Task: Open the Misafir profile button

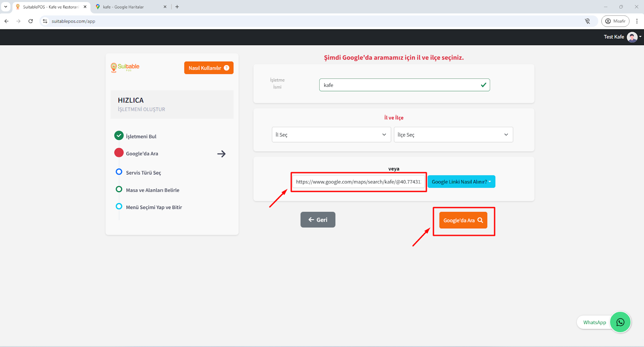Action: pos(615,21)
